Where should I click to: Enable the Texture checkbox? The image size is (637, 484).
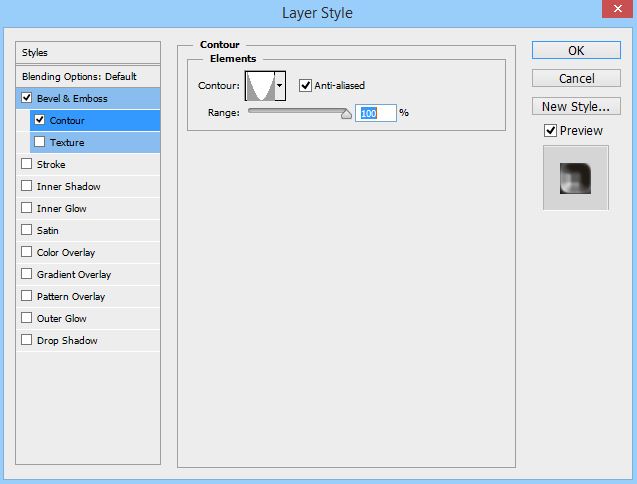(40, 142)
